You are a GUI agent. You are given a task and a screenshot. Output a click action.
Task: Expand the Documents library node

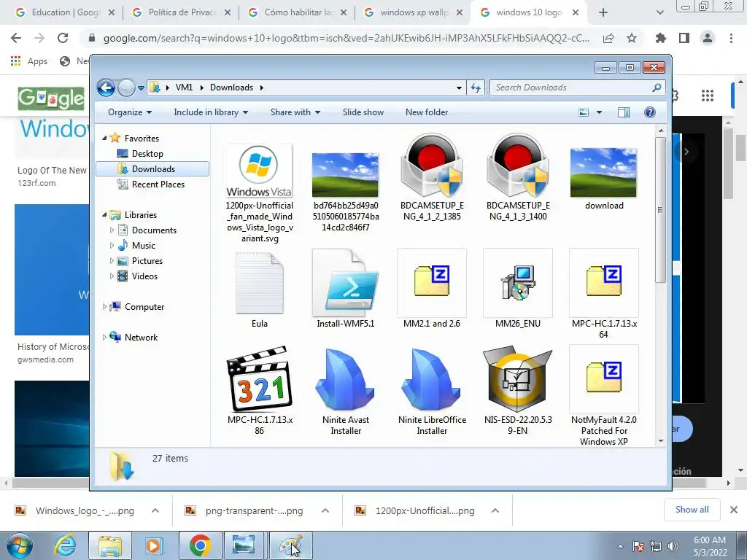[x=112, y=230]
